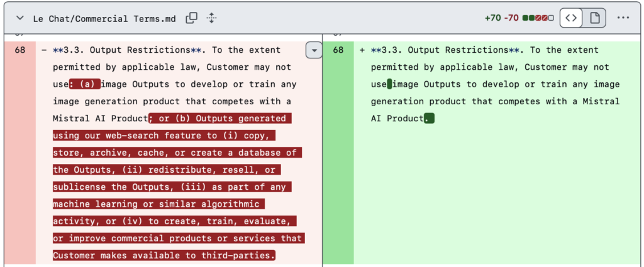
Task: Click highlighted removed text ": (a)"
Action: 85,84
